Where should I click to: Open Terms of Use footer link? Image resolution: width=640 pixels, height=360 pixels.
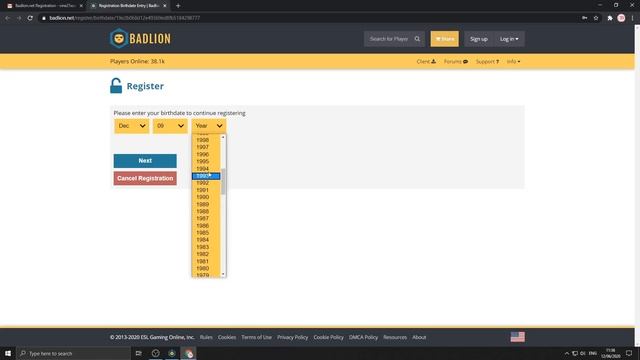256,337
